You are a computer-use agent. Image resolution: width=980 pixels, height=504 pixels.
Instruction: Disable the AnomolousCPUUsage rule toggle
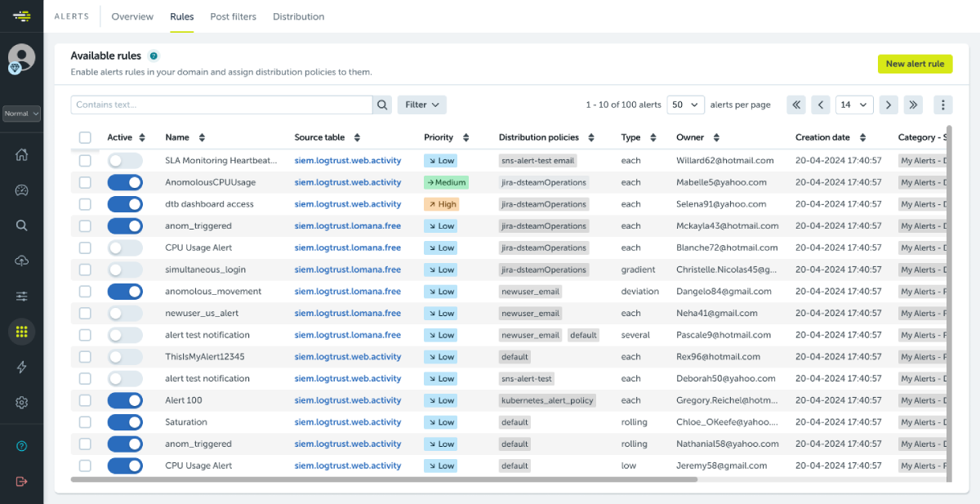(125, 182)
